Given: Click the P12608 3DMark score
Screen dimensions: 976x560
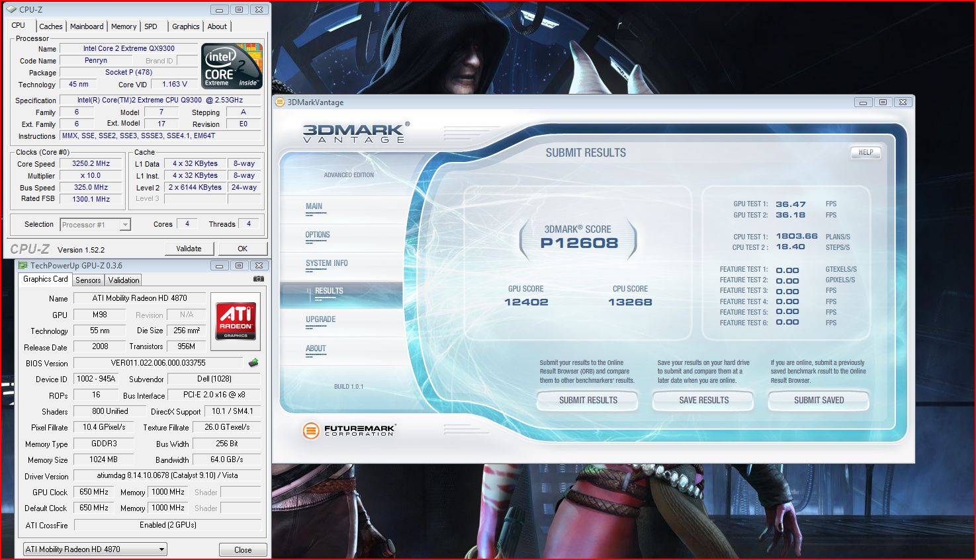Looking at the screenshot, I should click(x=579, y=243).
